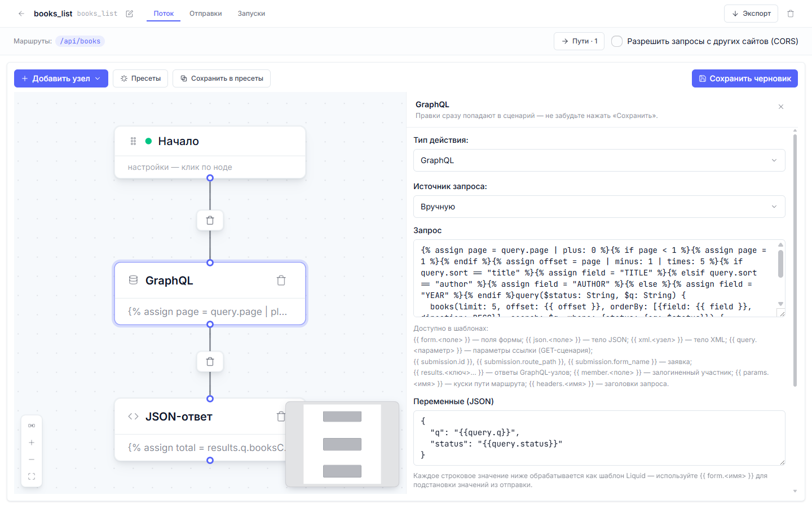Click the input connector above the JSON-ответ node
The width and height of the screenshot is (812, 508).
click(x=210, y=398)
